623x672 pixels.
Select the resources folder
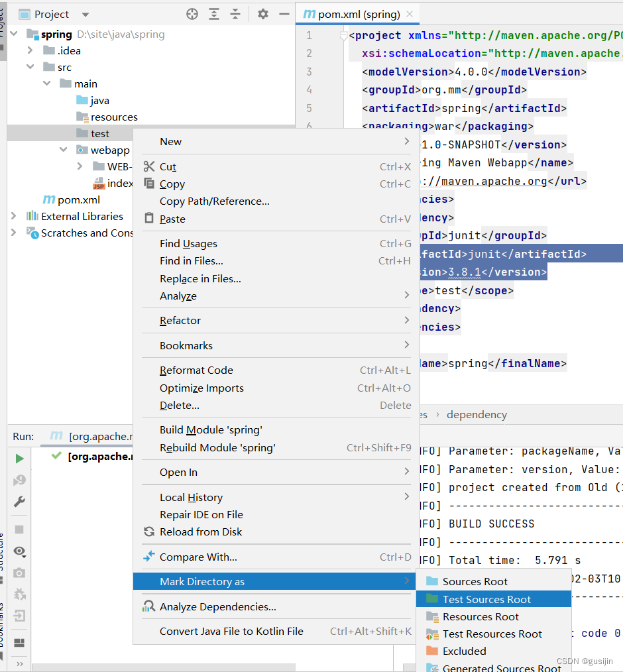[107, 117]
